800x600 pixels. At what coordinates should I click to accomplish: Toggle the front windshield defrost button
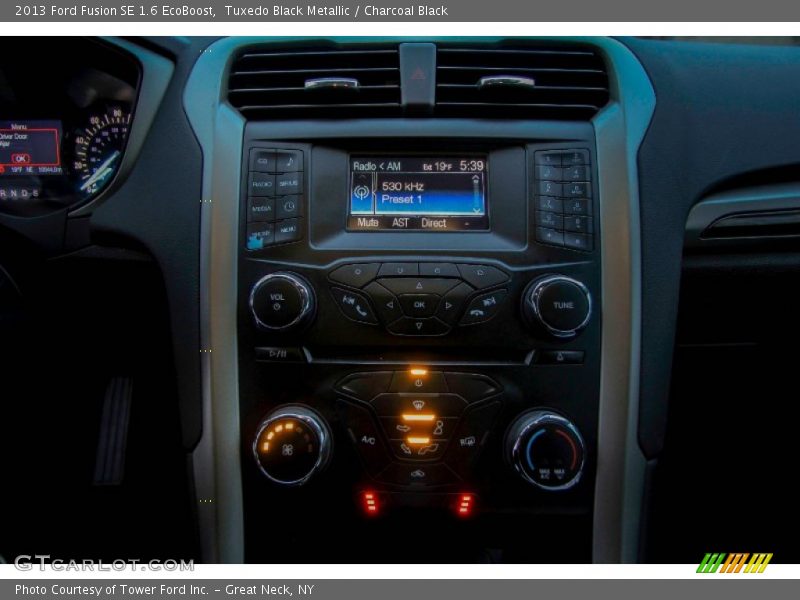(x=418, y=406)
